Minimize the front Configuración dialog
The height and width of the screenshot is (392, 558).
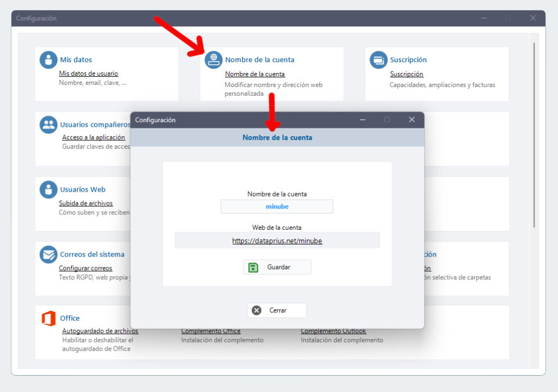[362, 120]
